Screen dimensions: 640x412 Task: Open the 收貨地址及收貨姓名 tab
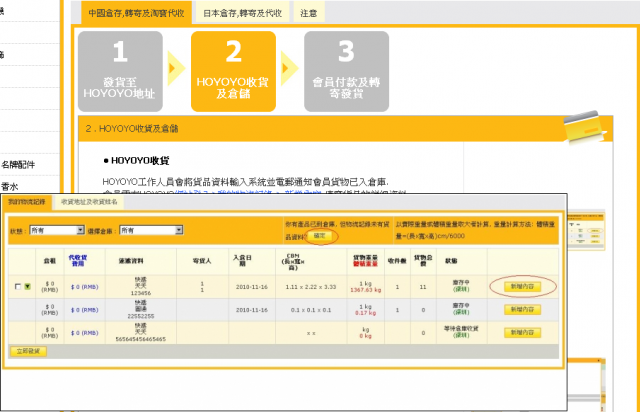click(89, 202)
